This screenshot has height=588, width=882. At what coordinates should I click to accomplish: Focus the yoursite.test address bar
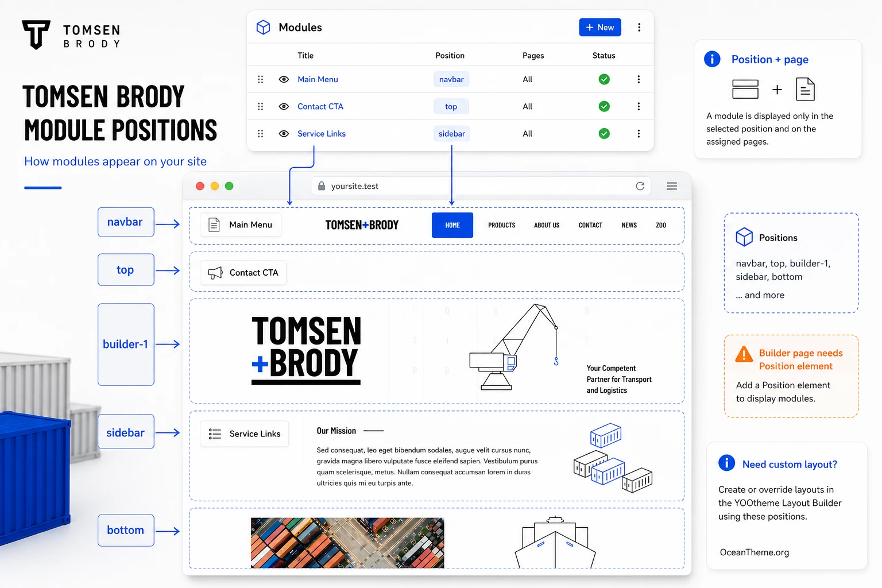click(x=481, y=186)
